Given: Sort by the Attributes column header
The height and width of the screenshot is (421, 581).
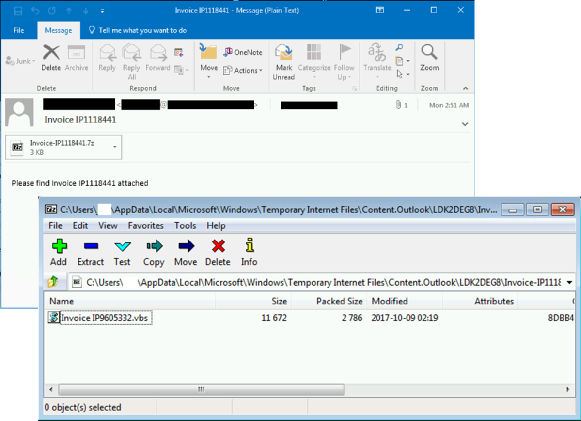Looking at the screenshot, I should (x=480, y=301).
